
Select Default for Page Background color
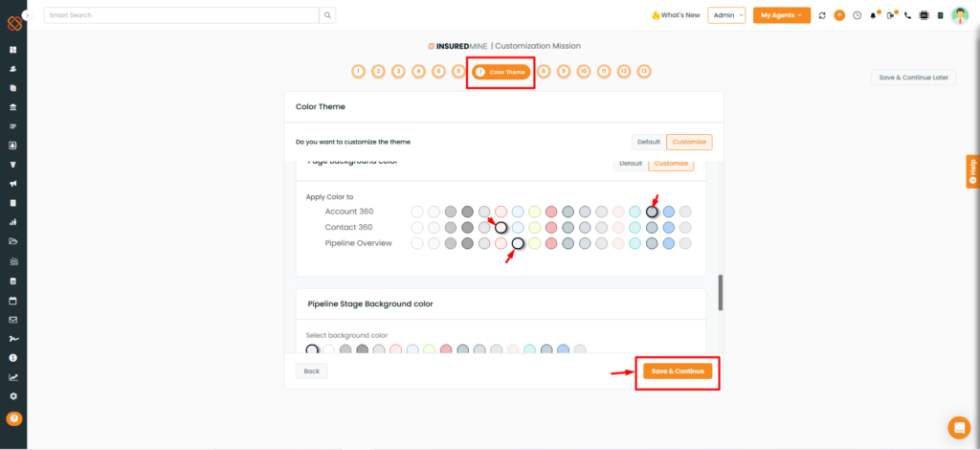coord(631,164)
